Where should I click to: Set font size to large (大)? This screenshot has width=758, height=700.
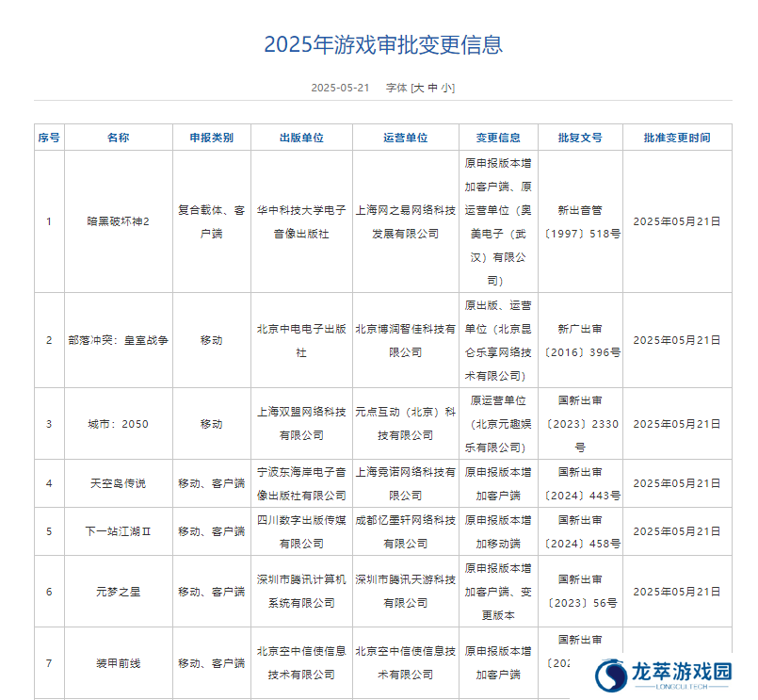pos(419,88)
